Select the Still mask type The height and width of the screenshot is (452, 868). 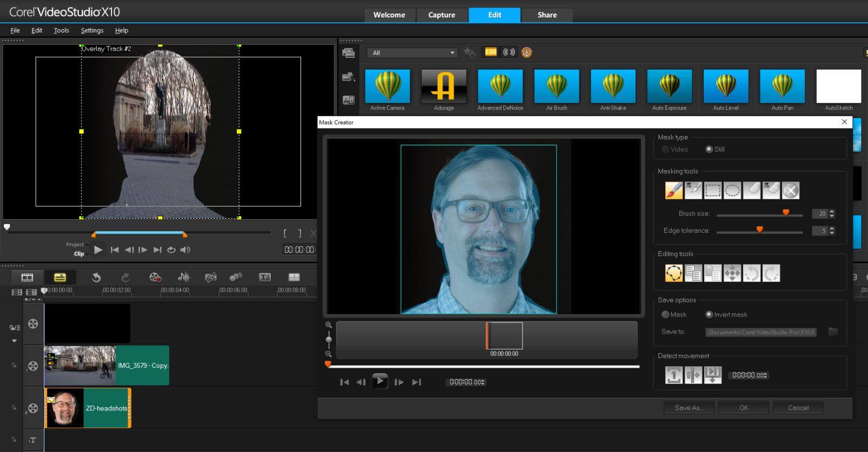point(709,150)
